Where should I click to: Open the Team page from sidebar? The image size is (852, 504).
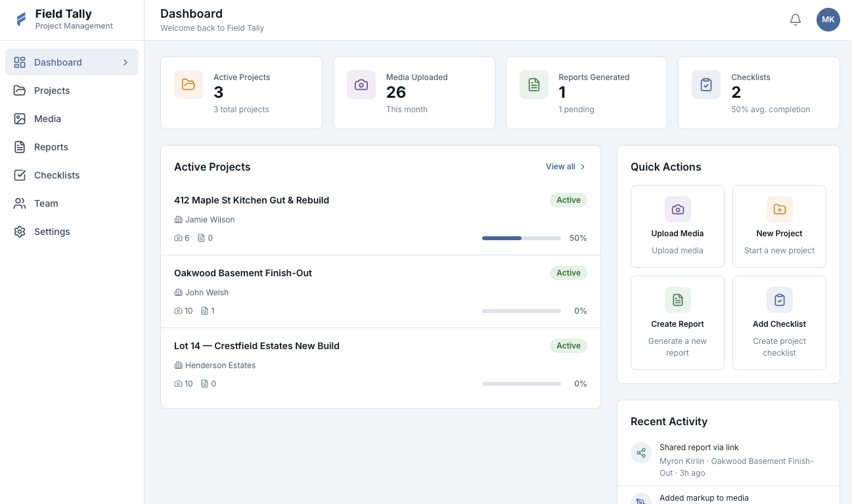tap(46, 203)
